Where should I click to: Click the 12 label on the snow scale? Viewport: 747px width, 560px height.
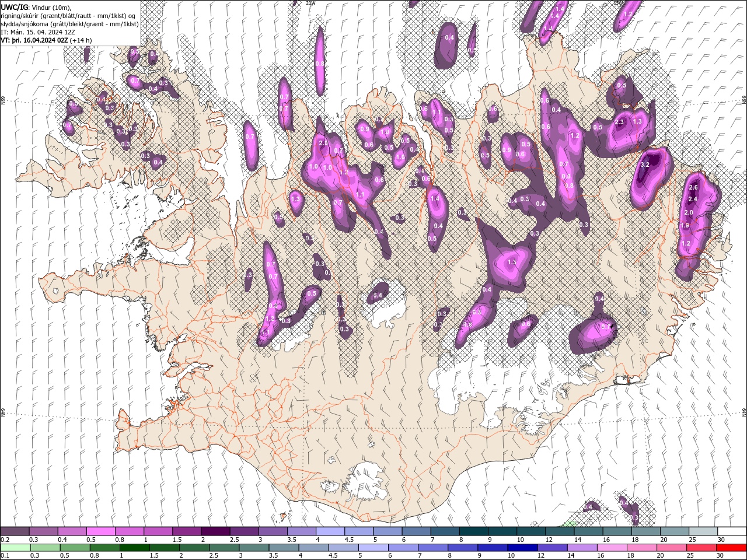549,540
